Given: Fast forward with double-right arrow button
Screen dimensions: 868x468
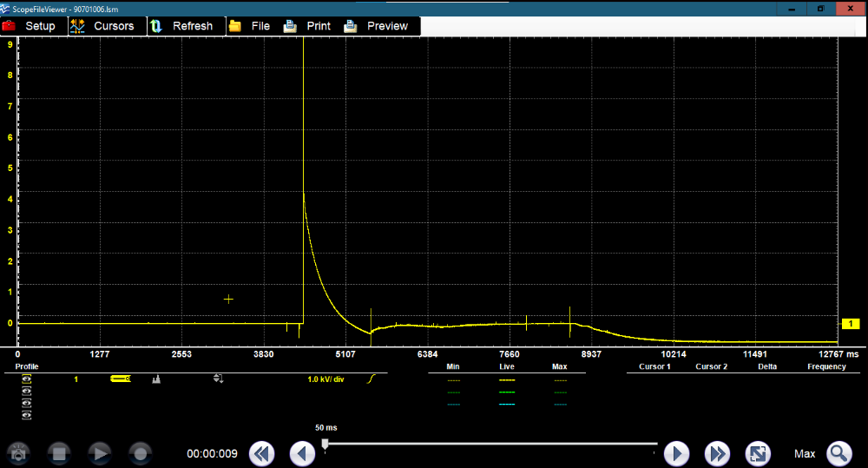Looking at the screenshot, I should click(x=716, y=453).
